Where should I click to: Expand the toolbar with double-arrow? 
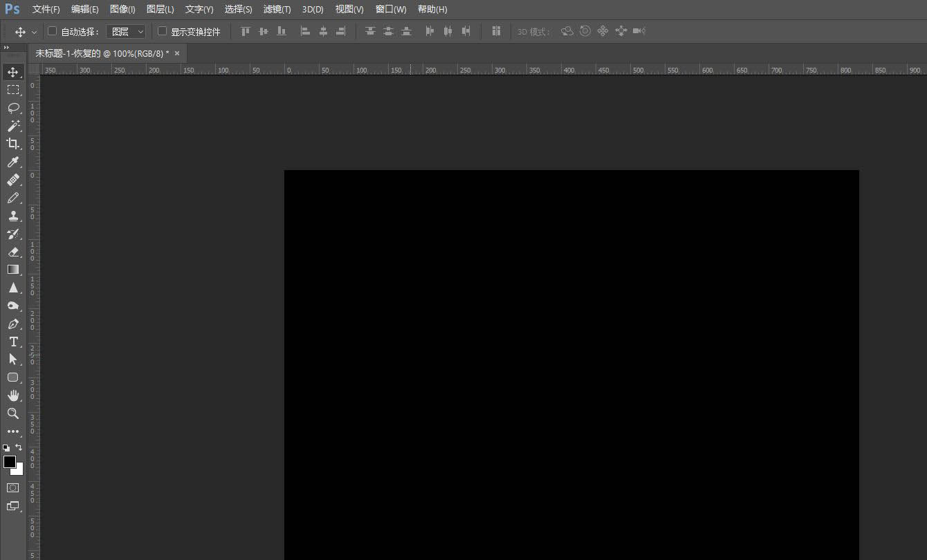point(7,47)
